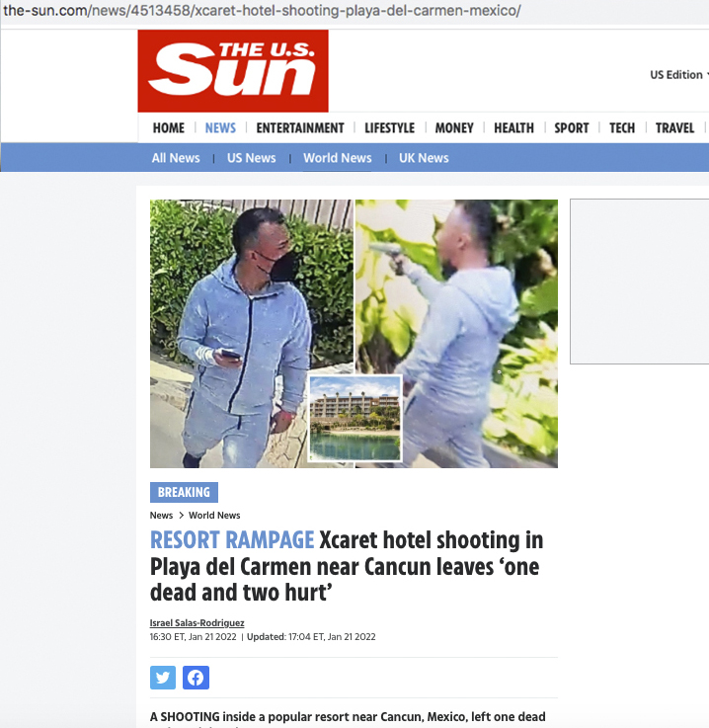Screen dimensions: 709x728
Task: Open the UK News tab
Action: (x=424, y=158)
